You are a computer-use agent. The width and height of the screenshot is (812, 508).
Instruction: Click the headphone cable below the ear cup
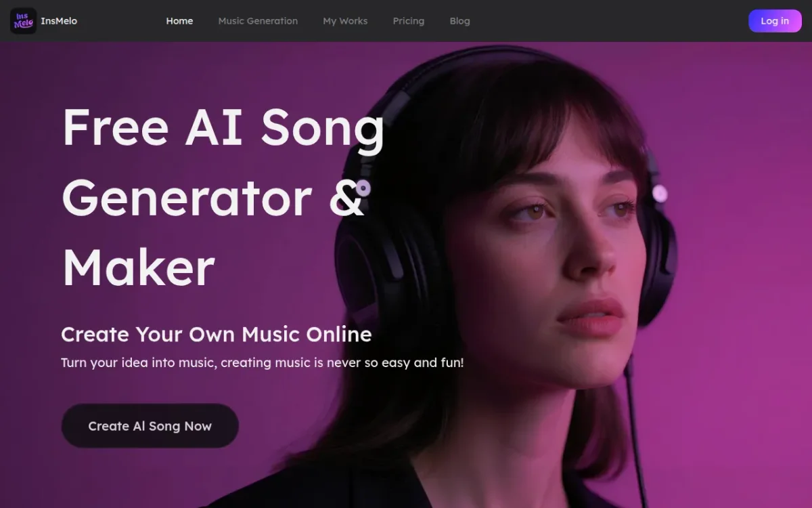(x=636, y=433)
